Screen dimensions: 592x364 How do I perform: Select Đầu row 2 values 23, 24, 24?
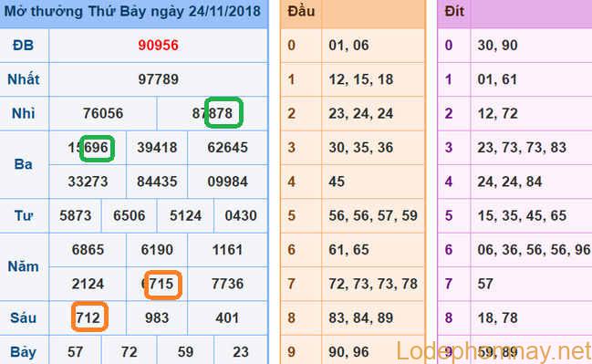[361, 113]
